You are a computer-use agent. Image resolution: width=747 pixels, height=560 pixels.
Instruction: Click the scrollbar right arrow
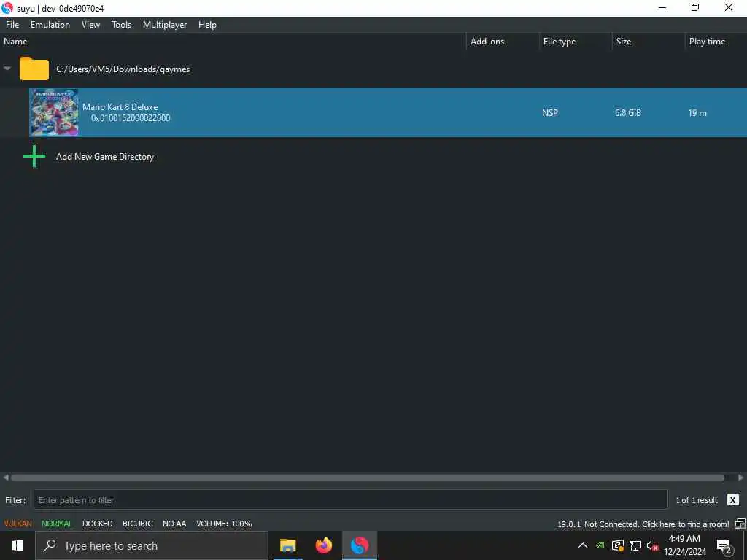(x=741, y=478)
